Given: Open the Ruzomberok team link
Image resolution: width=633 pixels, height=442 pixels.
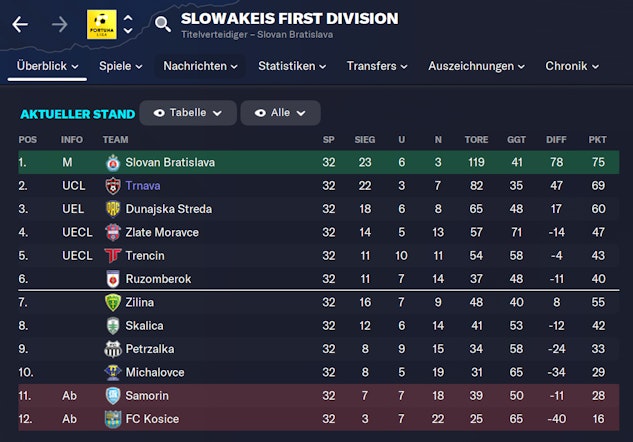Looking at the screenshot, I should 158,279.
